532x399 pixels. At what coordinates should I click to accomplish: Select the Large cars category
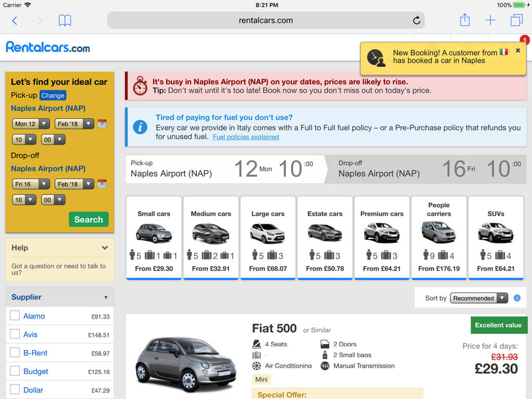268,238
